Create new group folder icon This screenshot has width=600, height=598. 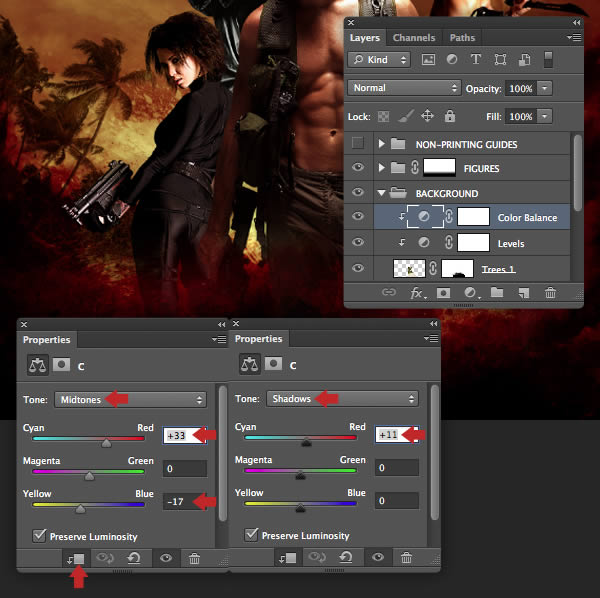[497, 293]
